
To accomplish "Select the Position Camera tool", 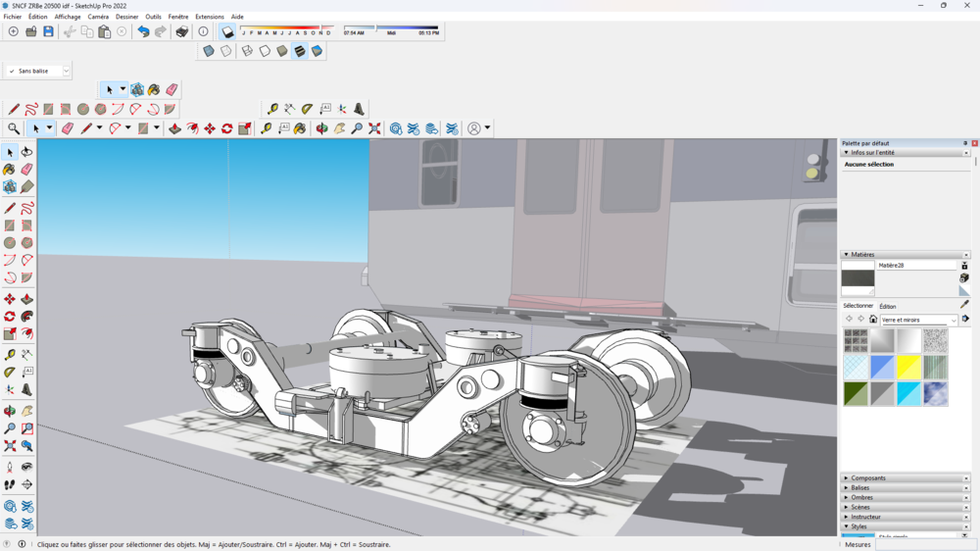I will [x=10, y=467].
